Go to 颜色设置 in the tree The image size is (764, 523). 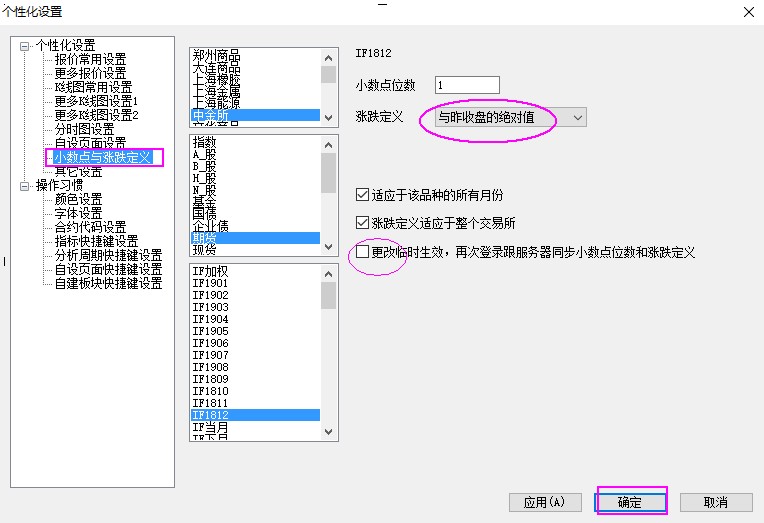[78, 199]
